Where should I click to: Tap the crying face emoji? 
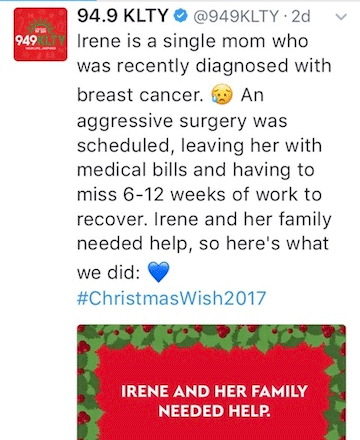[222, 95]
